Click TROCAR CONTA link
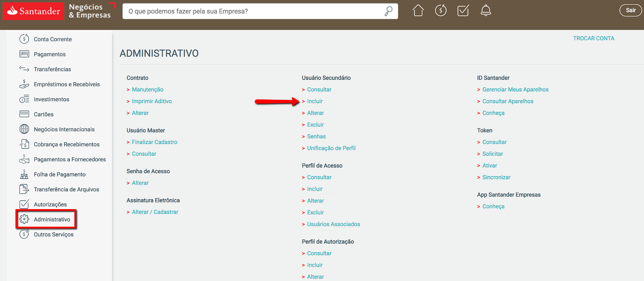 593,38
